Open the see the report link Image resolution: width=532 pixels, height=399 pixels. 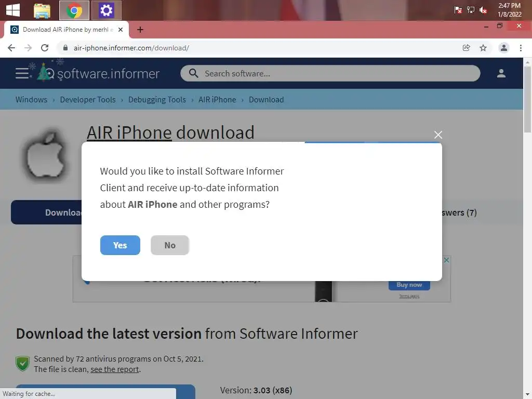tap(115, 369)
